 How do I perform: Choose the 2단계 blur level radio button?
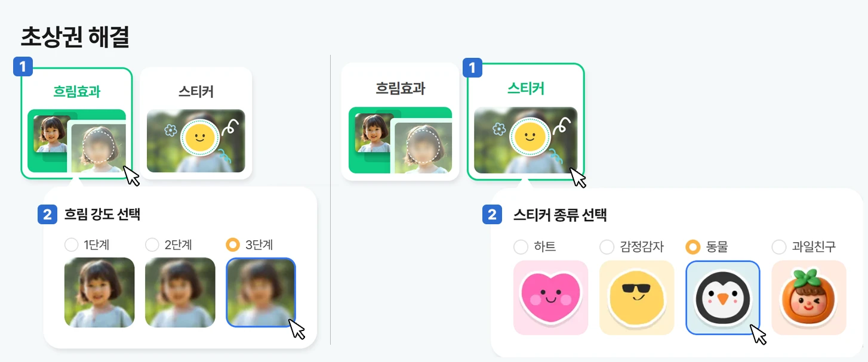click(152, 245)
